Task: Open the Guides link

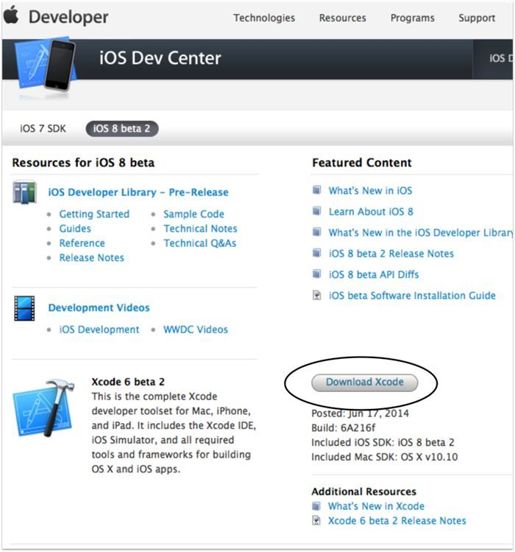Action: coord(75,228)
